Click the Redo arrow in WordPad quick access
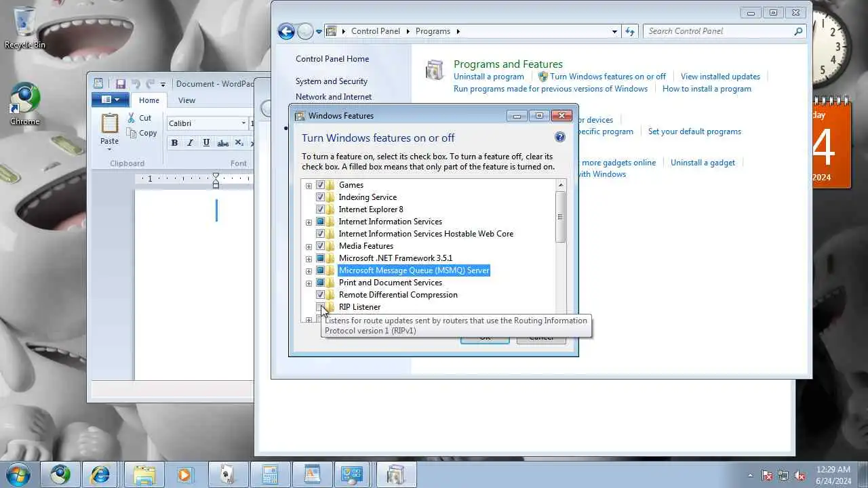This screenshot has height=488, width=868. click(150, 84)
